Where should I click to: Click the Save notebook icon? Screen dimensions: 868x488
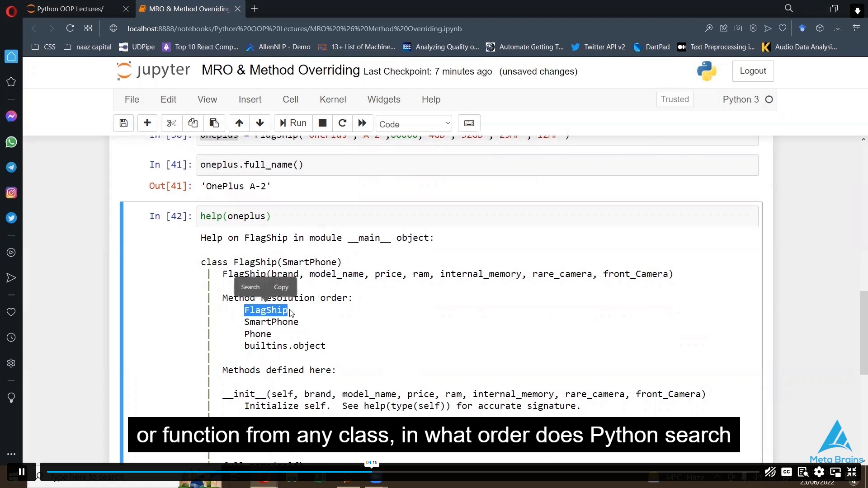coord(124,123)
